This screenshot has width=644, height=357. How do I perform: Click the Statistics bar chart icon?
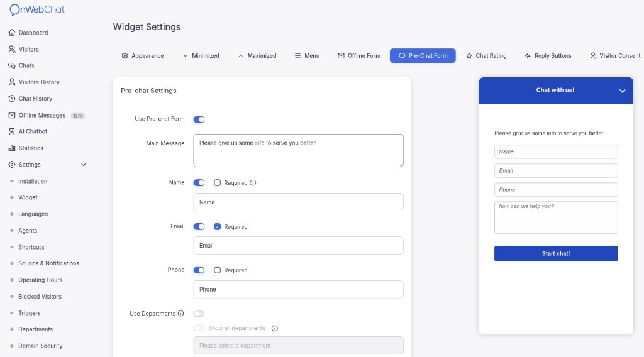(12, 148)
